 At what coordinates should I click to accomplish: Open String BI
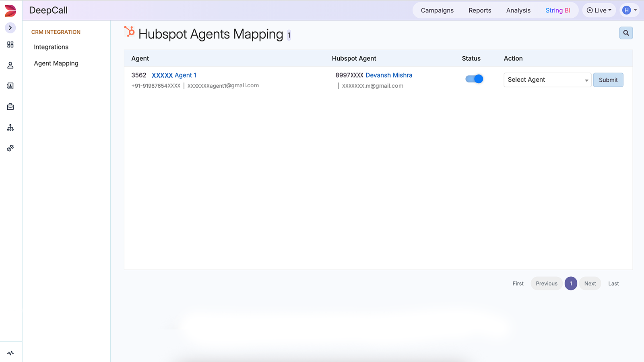(558, 10)
